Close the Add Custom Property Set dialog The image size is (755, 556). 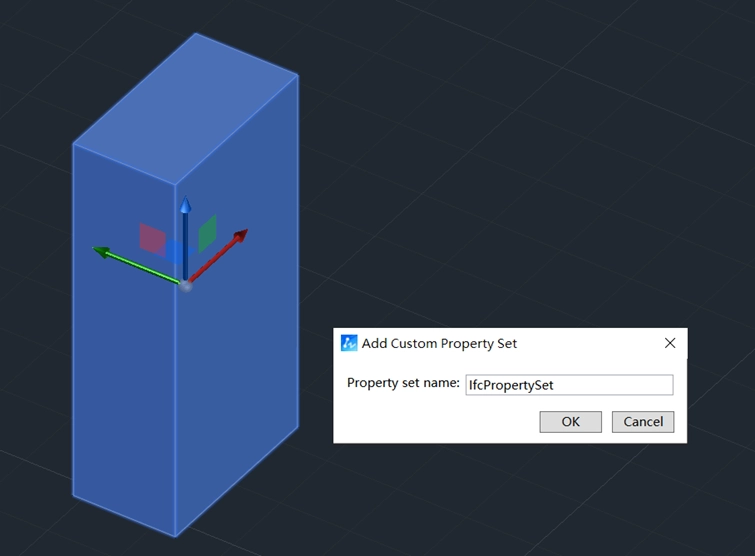coord(670,343)
